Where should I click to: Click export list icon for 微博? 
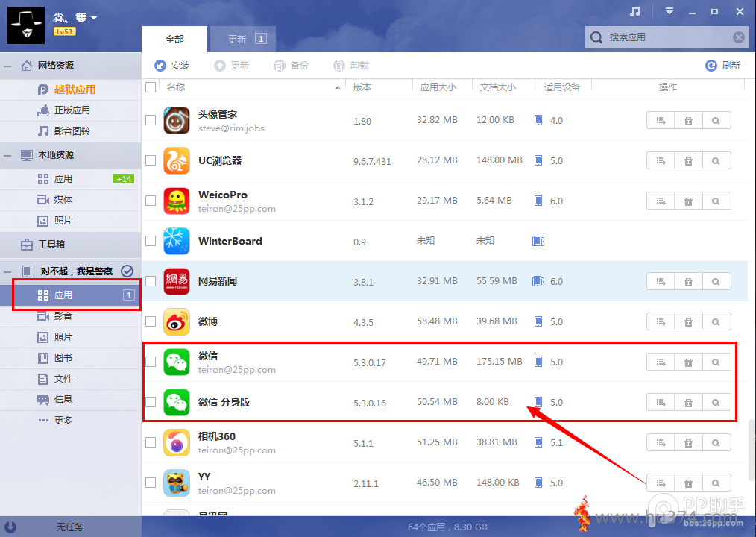(x=661, y=321)
